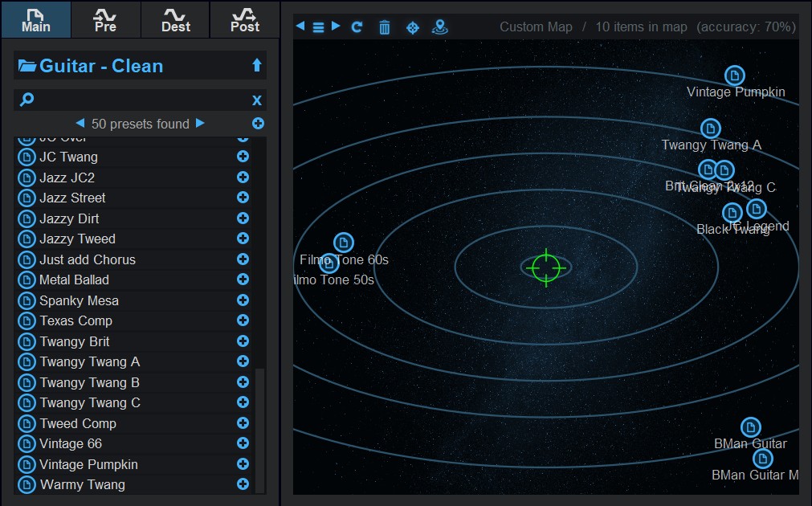812x506 pixels.
Task: Add Spanky Mesa preset using its plus button
Action: (243, 300)
